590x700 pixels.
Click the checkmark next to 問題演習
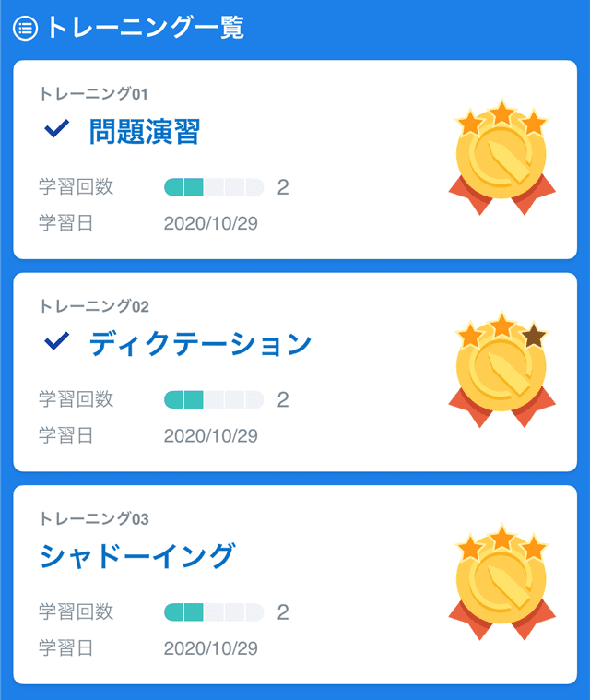56,128
